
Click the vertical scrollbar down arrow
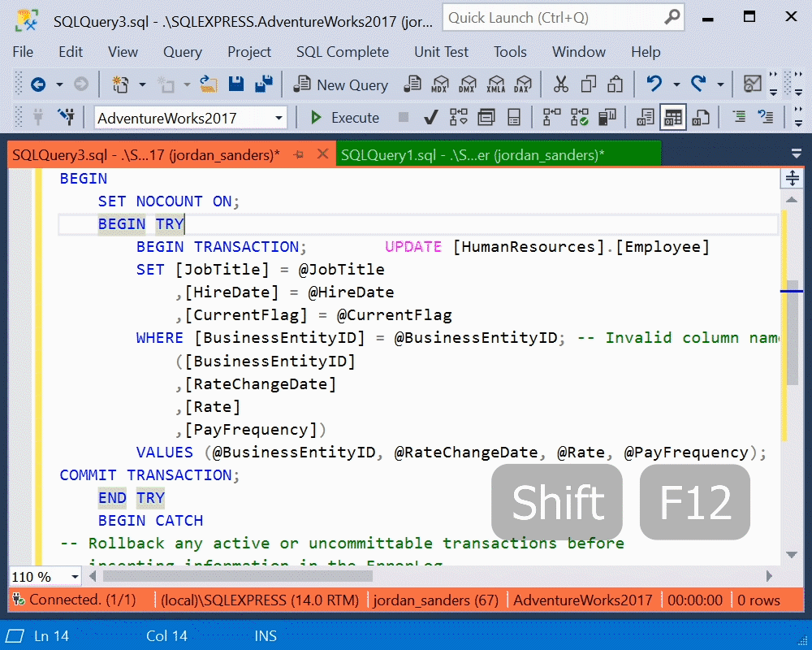[x=792, y=555]
